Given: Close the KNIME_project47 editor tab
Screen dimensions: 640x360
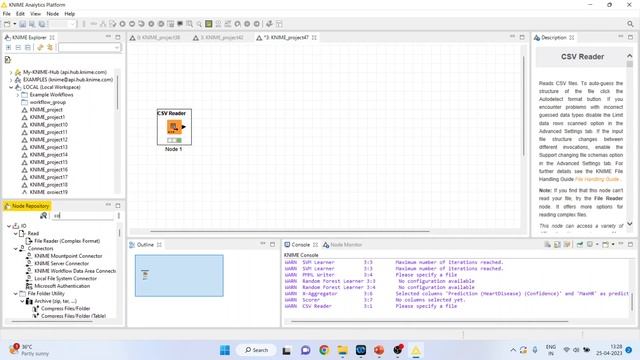Looking at the screenshot, I should pos(314,38).
